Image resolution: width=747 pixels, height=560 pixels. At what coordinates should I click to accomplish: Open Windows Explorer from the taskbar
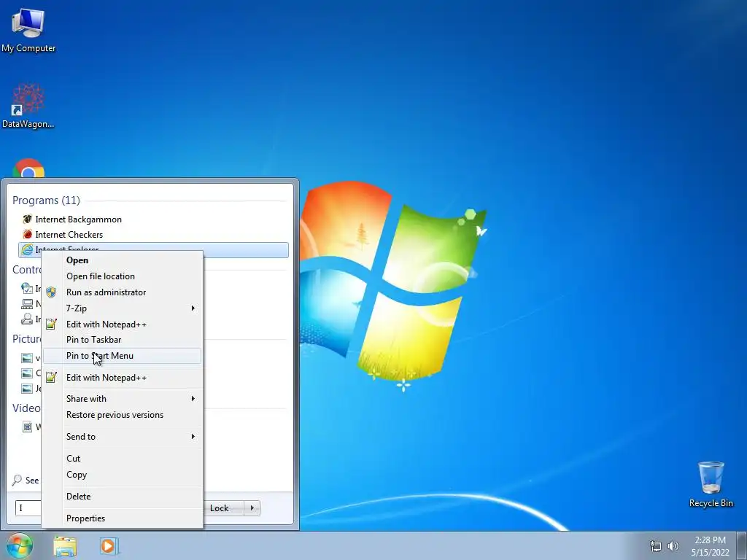click(65, 546)
